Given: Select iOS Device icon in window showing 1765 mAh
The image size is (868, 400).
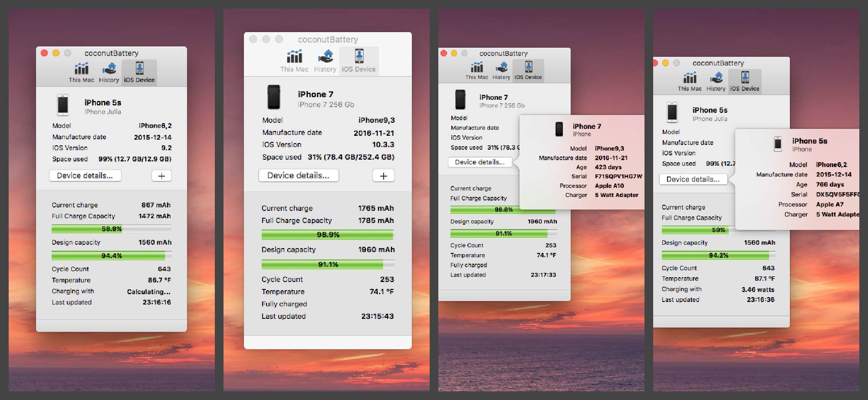Looking at the screenshot, I should tap(359, 57).
